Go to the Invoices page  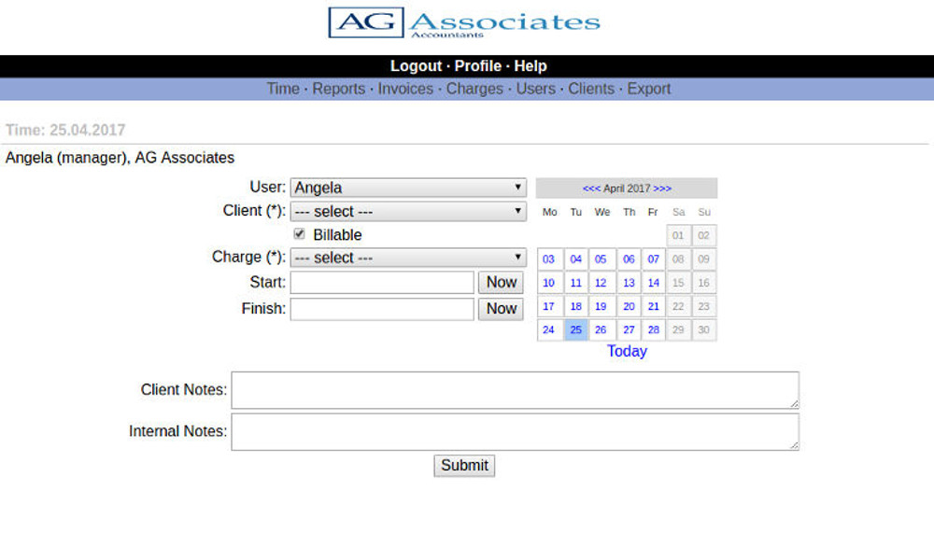click(405, 89)
